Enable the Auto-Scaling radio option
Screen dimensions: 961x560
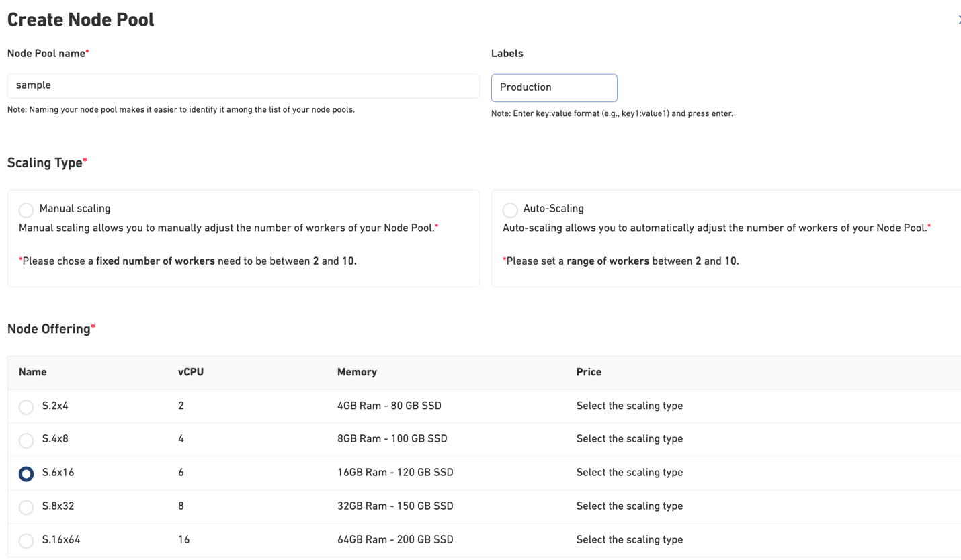tap(510, 210)
